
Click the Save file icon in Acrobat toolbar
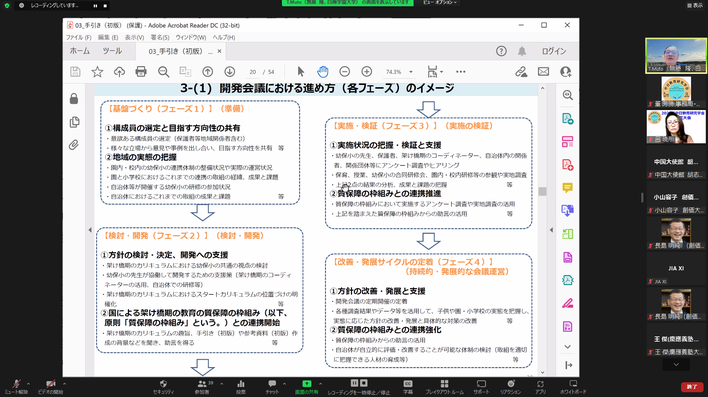click(x=75, y=72)
